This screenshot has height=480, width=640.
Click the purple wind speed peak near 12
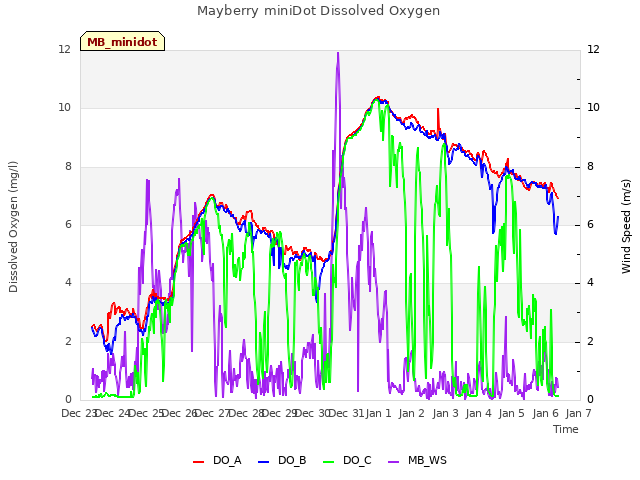338,53
